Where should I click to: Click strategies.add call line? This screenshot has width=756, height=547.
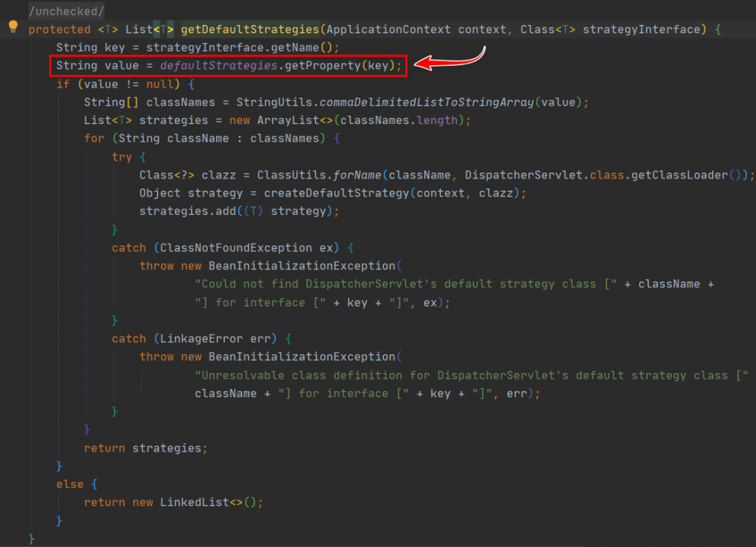point(239,211)
